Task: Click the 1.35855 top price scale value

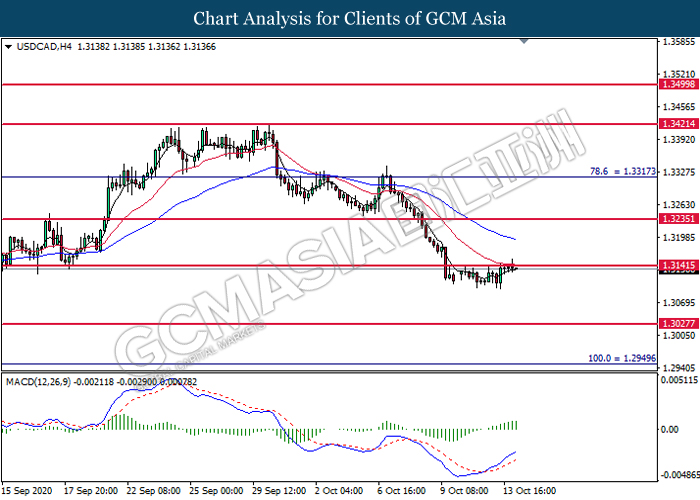Action: coord(679,42)
